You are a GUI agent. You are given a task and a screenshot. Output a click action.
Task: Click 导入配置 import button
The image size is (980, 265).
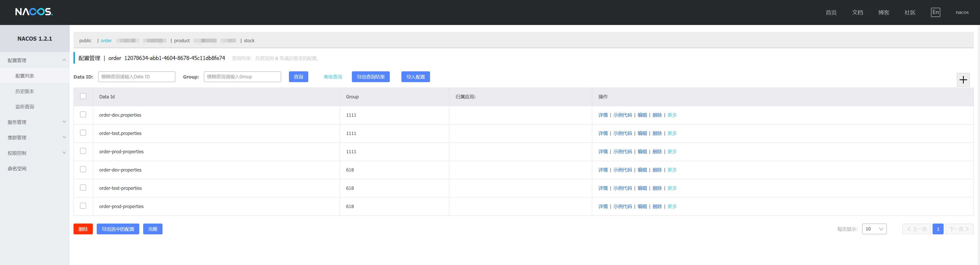415,77
